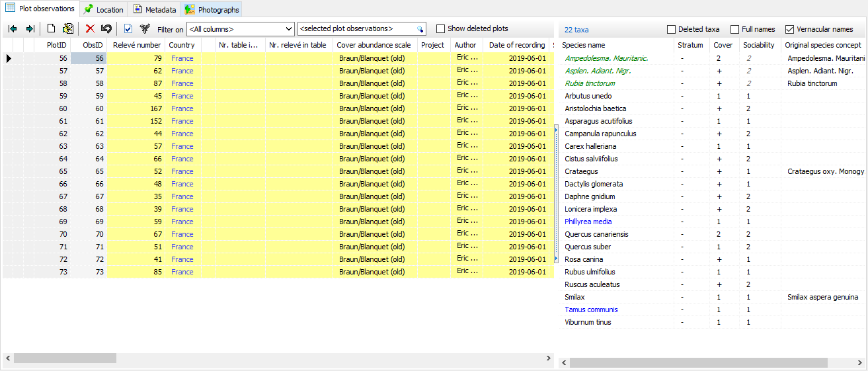The width and height of the screenshot is (868, 371).
Task: Switch to the Location tab
Action: 104,10
